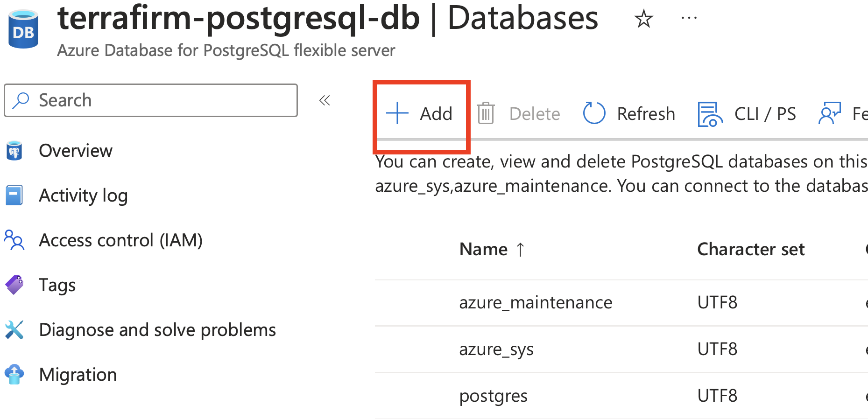This screenshot has width=868, height=419.
Task: Open Diagnose and solve problems
Action: pyautogui.click(x=157, y=330)
